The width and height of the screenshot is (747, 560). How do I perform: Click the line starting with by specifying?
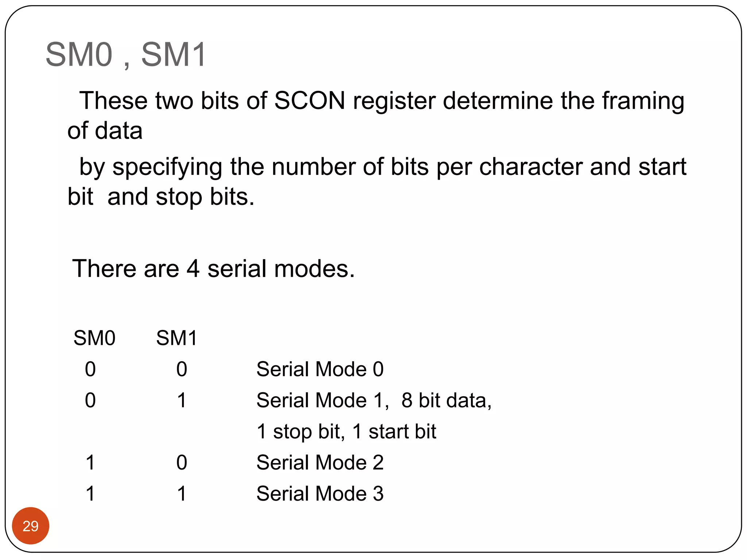(x=383, y=167)
